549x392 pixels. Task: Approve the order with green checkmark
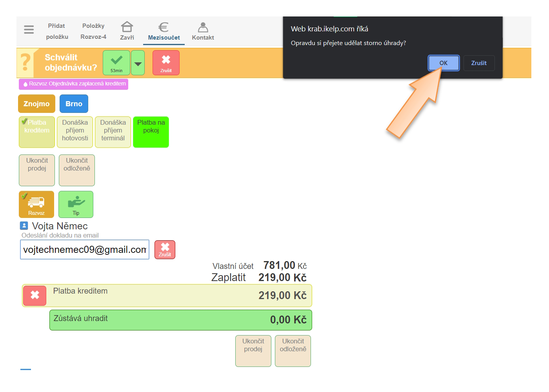(116, 62)
